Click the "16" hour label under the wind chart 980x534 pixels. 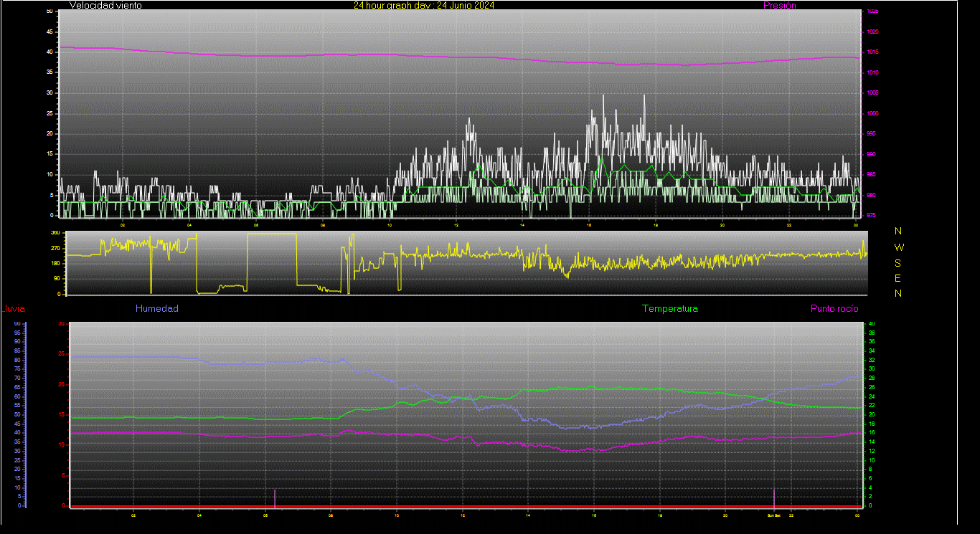(590, 224)
